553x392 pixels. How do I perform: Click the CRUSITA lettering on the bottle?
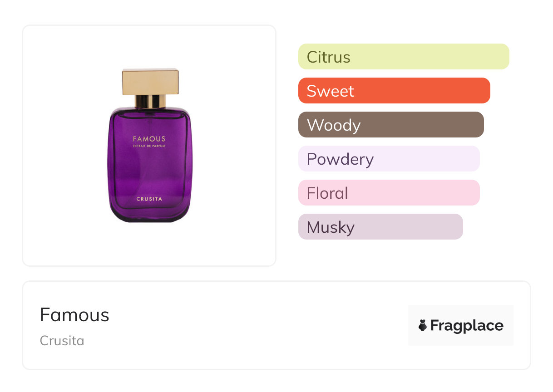pyautogui.click(x=149, y=199)
